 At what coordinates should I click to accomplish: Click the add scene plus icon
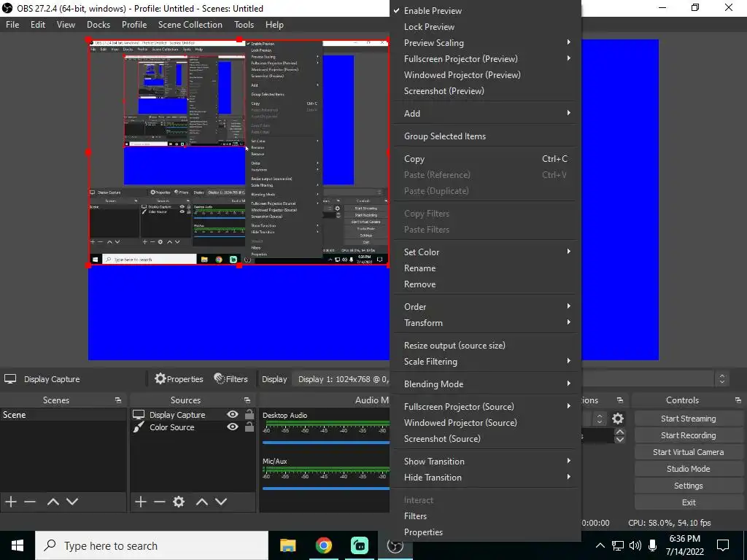(x=10, y=502)
